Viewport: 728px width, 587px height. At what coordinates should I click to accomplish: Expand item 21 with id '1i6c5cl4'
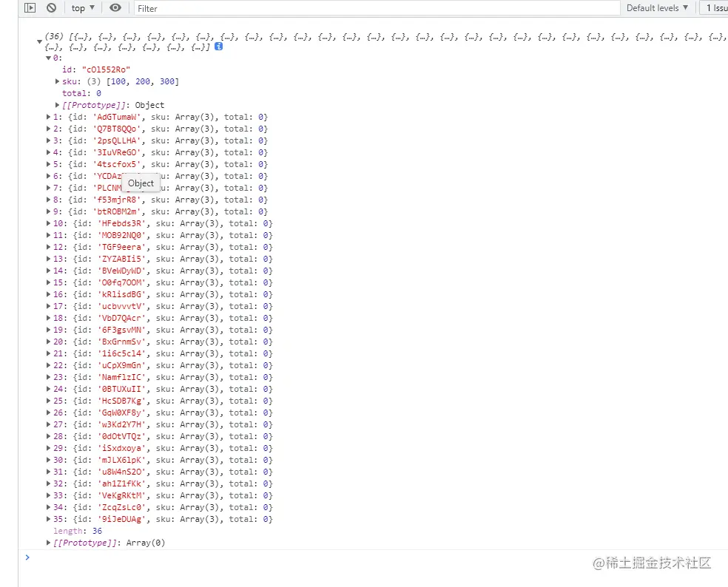tap(48, 353)
